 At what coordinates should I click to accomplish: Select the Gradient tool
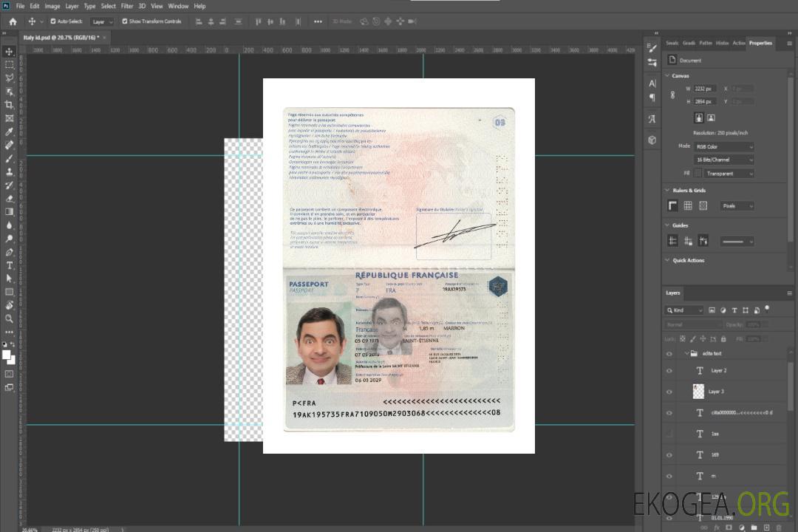[9, 212]
